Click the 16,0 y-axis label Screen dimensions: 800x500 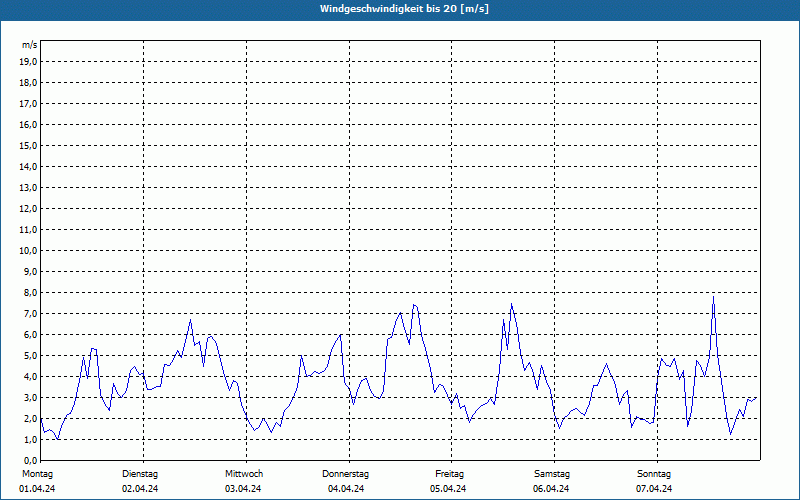point(28,124)
